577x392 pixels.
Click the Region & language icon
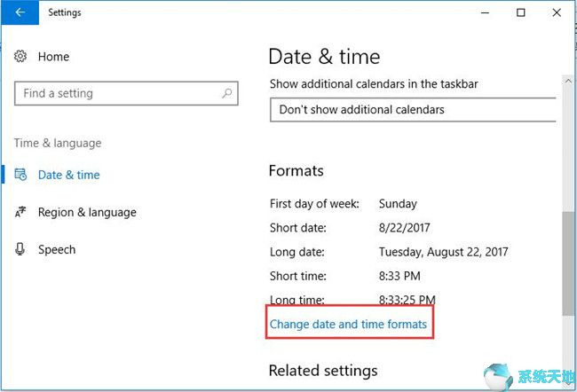click(x=20, y=212)
